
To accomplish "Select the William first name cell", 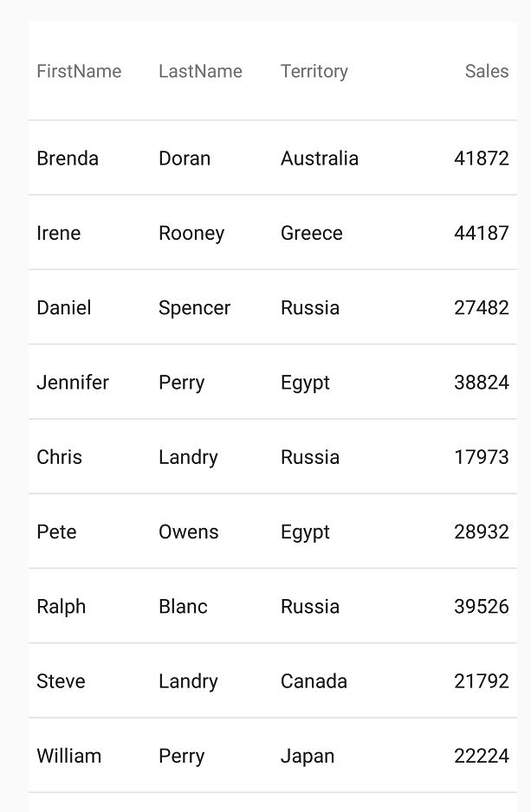I will (69, 756).
